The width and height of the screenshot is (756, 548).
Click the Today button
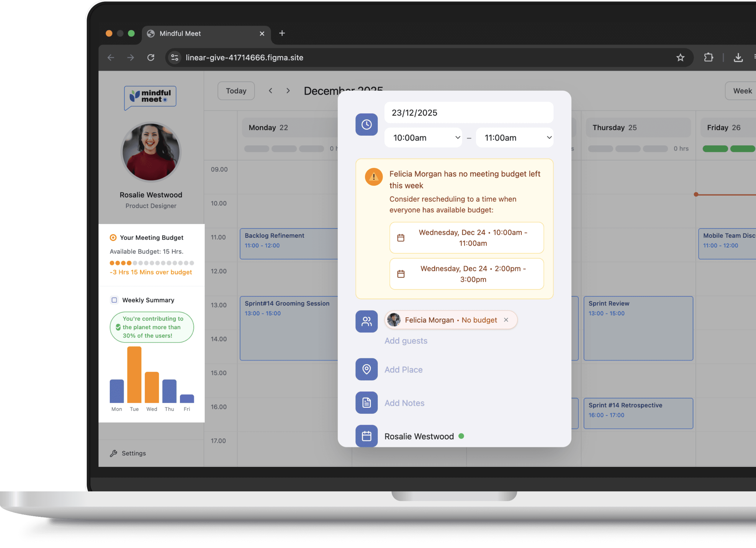point(236,91)
